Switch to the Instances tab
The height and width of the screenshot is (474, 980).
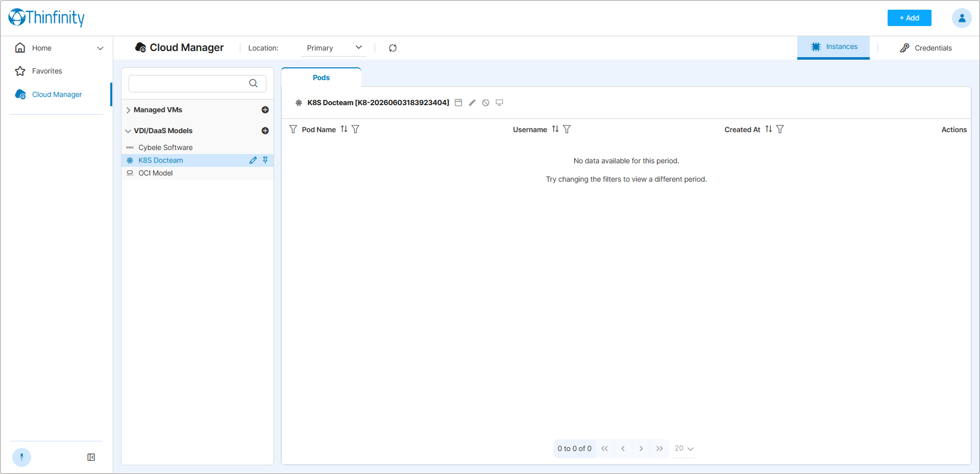click(834, 47)
